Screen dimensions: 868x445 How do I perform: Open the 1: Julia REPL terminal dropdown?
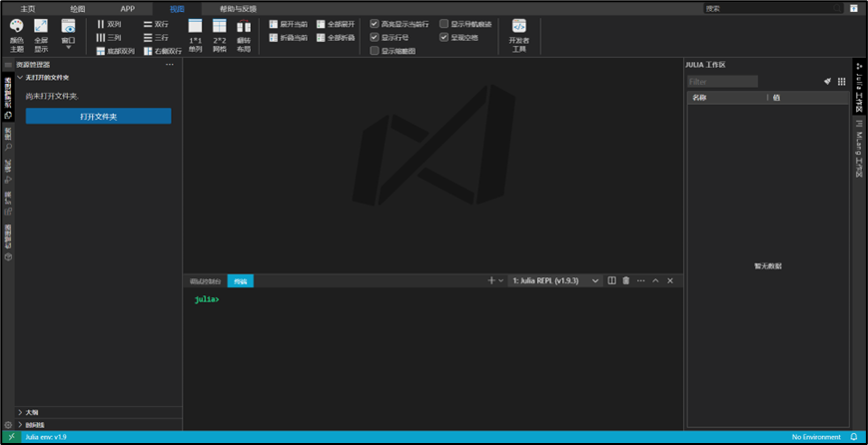554,280
